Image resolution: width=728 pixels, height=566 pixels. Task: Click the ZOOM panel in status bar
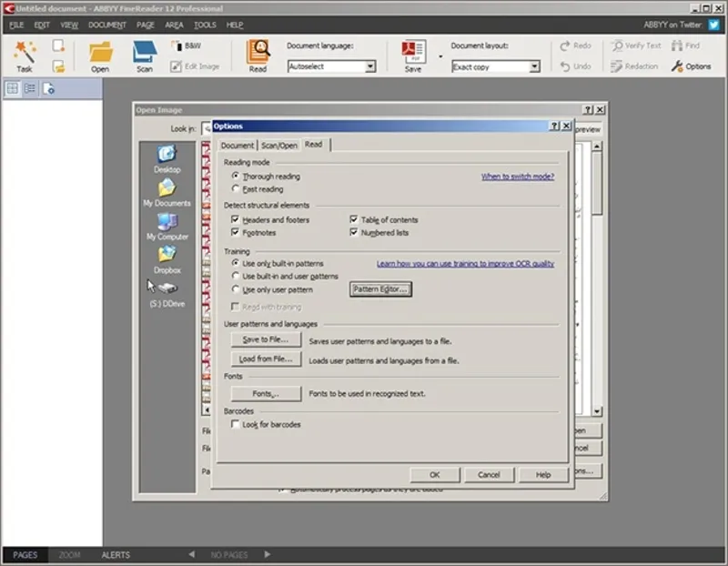coord(70,554)
